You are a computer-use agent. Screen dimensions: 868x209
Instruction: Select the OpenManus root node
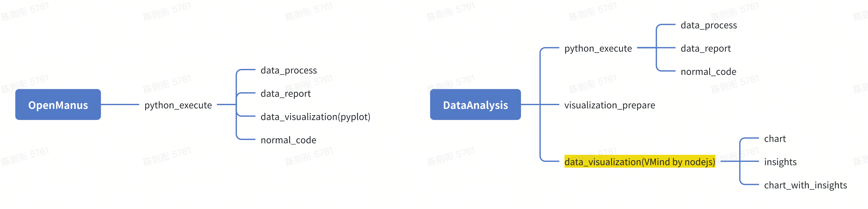58,105
